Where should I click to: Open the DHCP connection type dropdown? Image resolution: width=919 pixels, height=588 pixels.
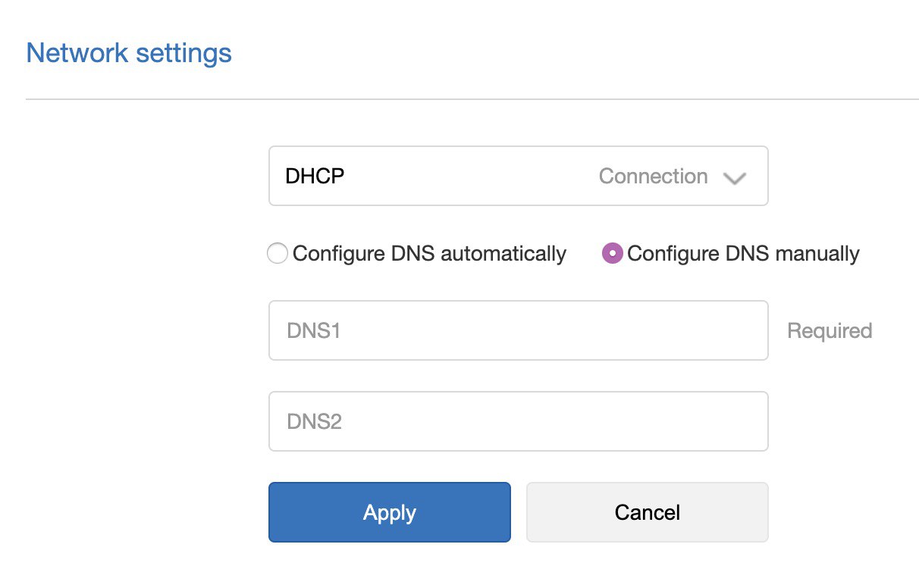click(x=518, y=176)
